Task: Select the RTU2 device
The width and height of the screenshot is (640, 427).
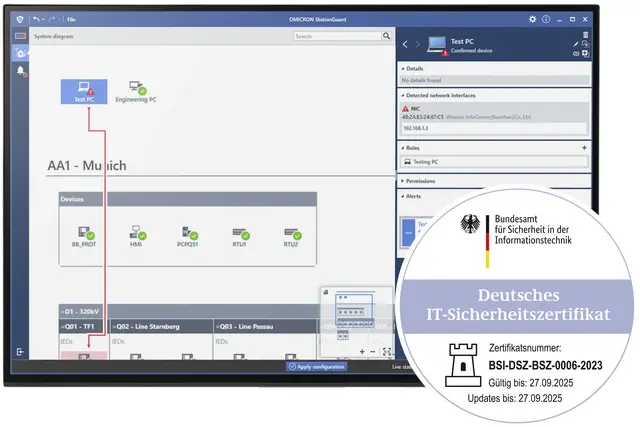Action: pos(291,237)
